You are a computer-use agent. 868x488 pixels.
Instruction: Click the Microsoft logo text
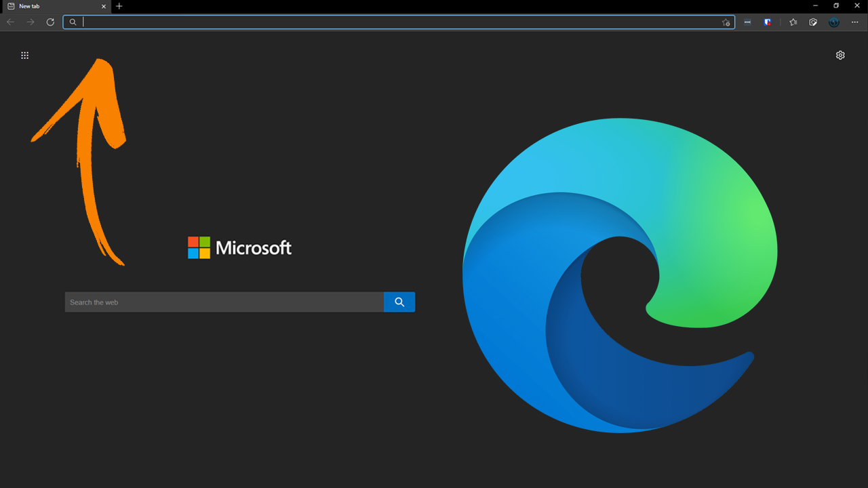pyautogui.click(x=254, y=248)
